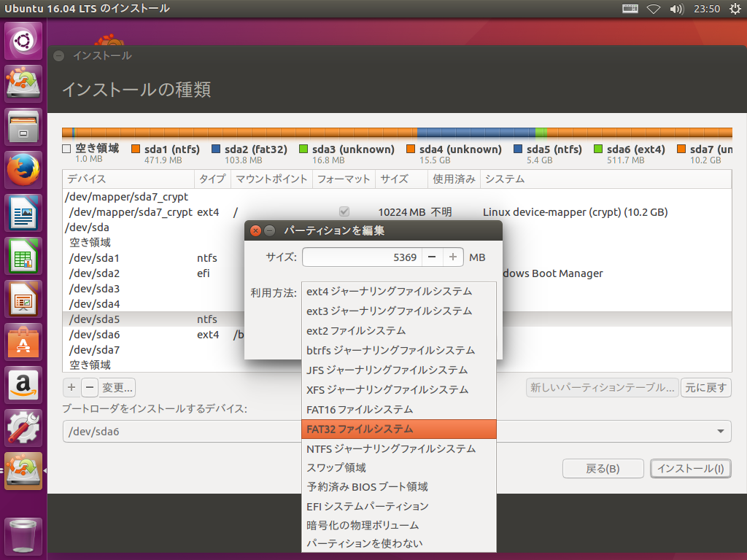This screenshot has height=560, width=747.
Task: Click the マウントポイント column header
Action: [x=271, y=179]
